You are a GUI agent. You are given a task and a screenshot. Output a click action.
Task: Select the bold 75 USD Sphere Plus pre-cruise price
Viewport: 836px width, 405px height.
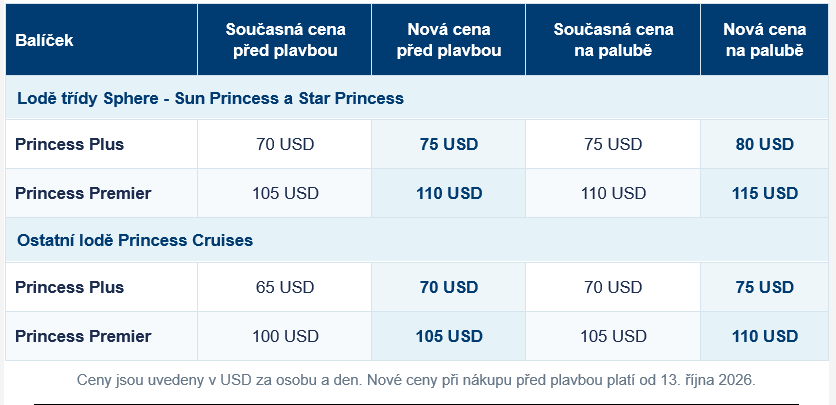coord(449,144)
